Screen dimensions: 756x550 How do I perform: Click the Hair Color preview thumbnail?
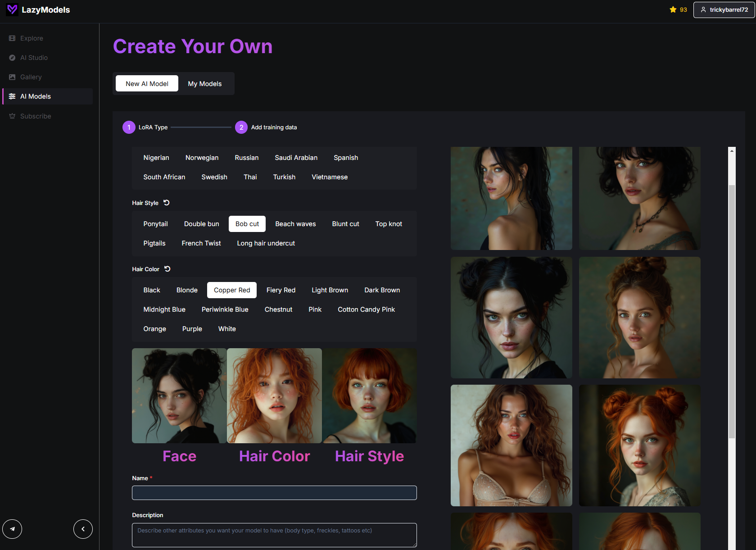(x=274, y=395)
